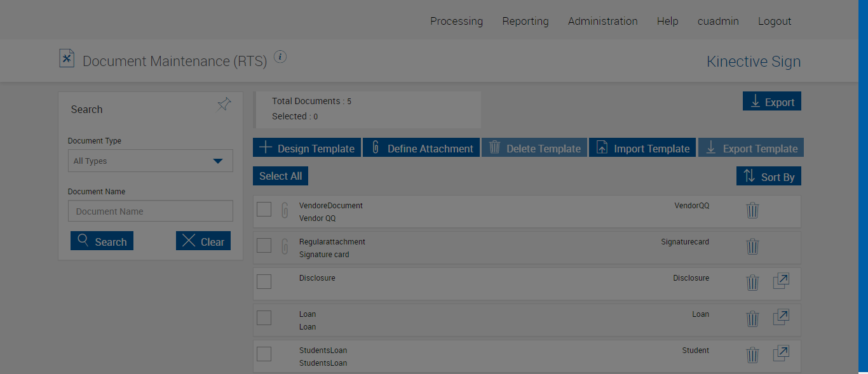Select the StudentsLoan row checkbox
The width and height of the screenshot is (868, 374).
(264, 354)
